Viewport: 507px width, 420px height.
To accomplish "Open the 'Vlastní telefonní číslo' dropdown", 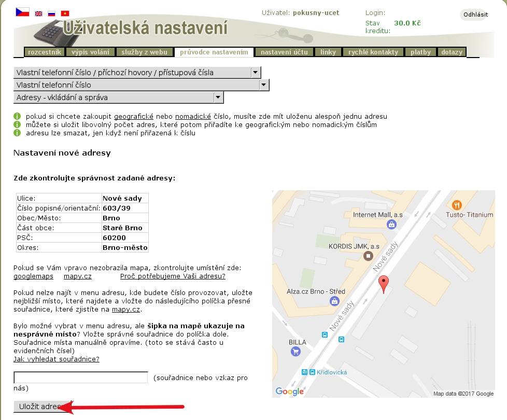I will [264, 85].
